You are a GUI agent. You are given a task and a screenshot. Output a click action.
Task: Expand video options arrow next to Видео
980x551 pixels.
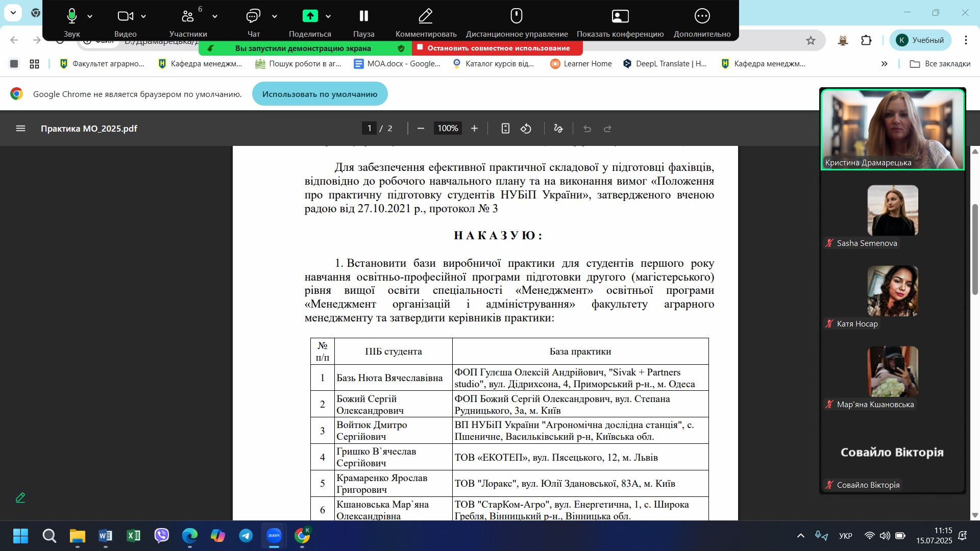tap(143, 17)
